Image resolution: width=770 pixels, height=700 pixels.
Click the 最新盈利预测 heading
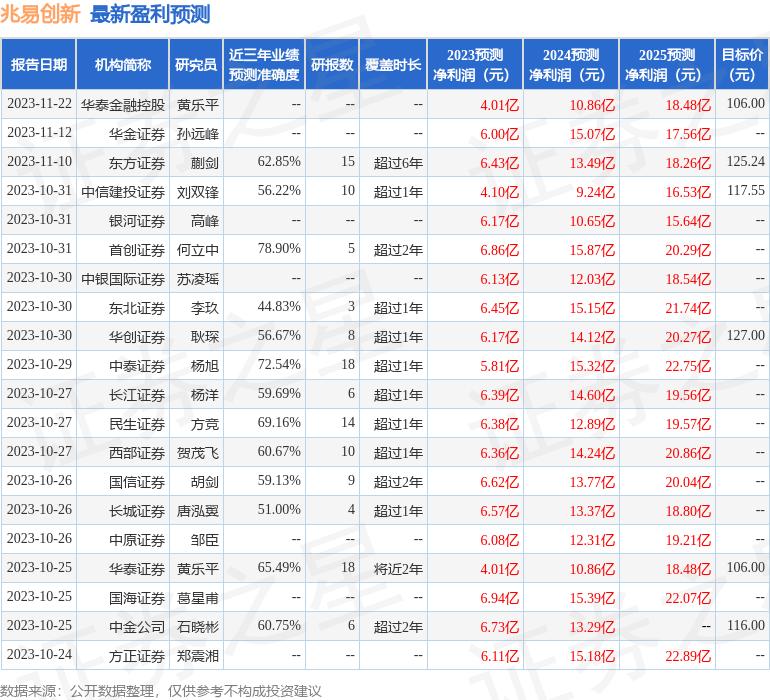pos(150,14)
